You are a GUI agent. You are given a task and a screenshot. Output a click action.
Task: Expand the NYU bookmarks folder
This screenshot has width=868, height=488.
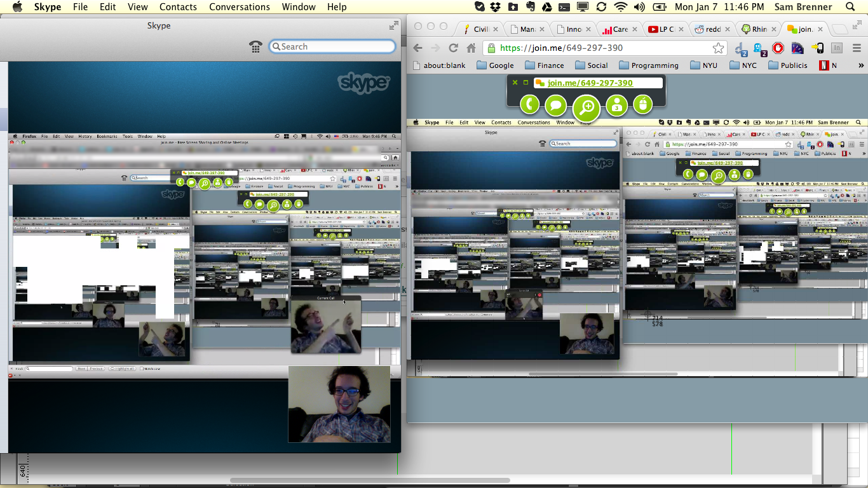pyautogui.click(x=703, y=65)
